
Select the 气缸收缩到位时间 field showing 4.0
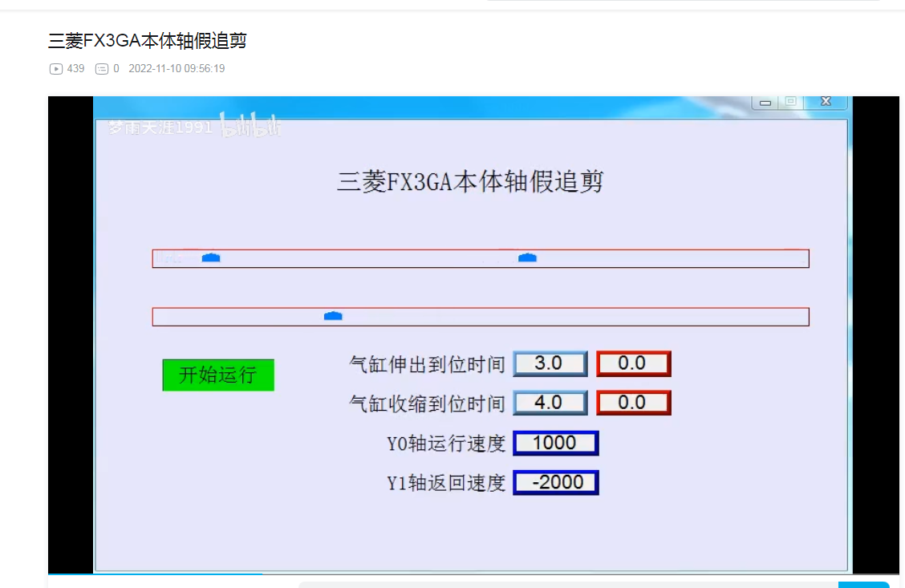pos(550,403)
